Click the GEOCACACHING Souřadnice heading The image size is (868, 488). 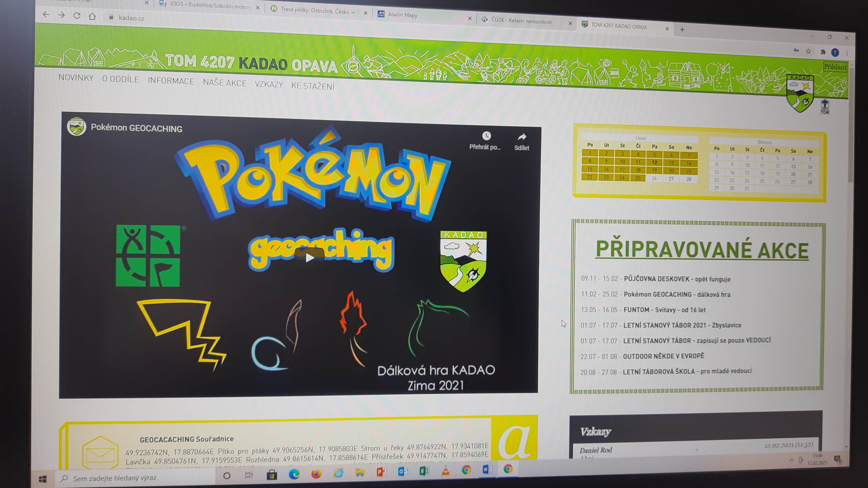186,439
